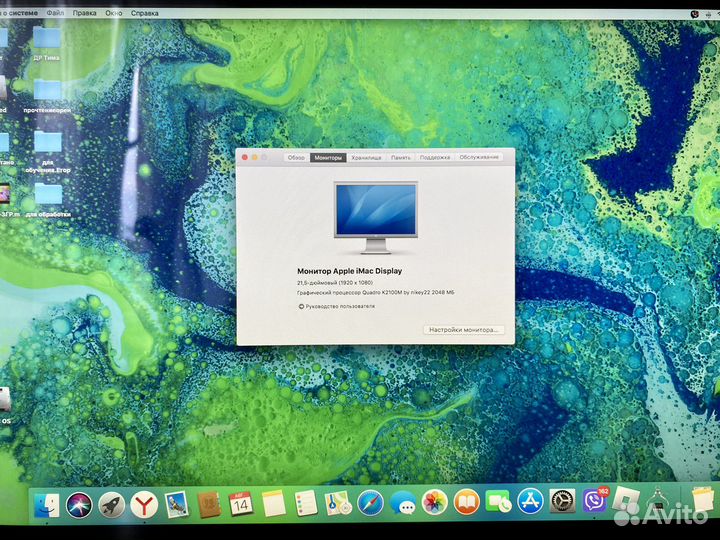Viewport: 720px width, 540px height.
Task: Open the Contacts book icon
Action: pos(209,504)
